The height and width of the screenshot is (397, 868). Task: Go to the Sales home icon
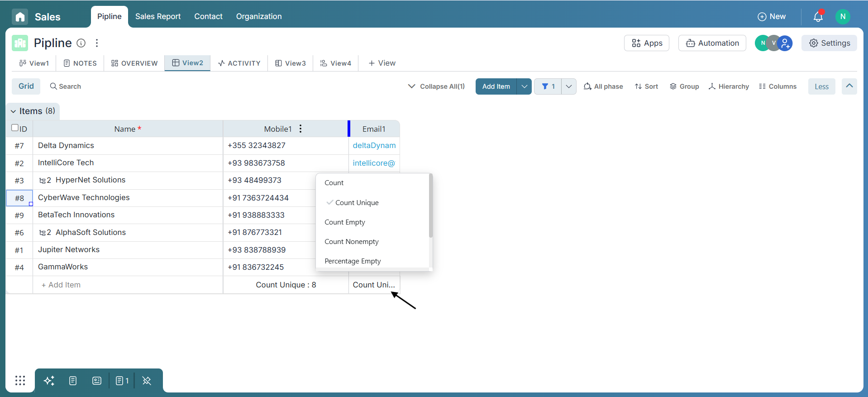click(x=20, y=17)
